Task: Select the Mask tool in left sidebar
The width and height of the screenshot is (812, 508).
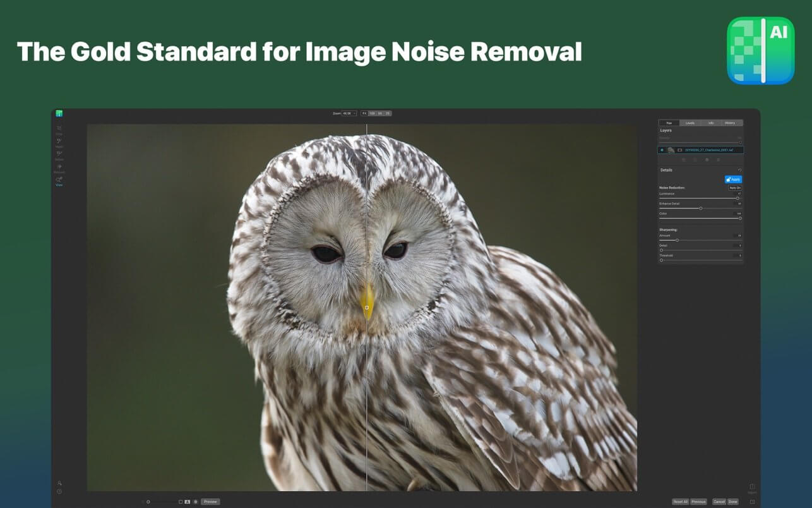Action: coord(59,142)
